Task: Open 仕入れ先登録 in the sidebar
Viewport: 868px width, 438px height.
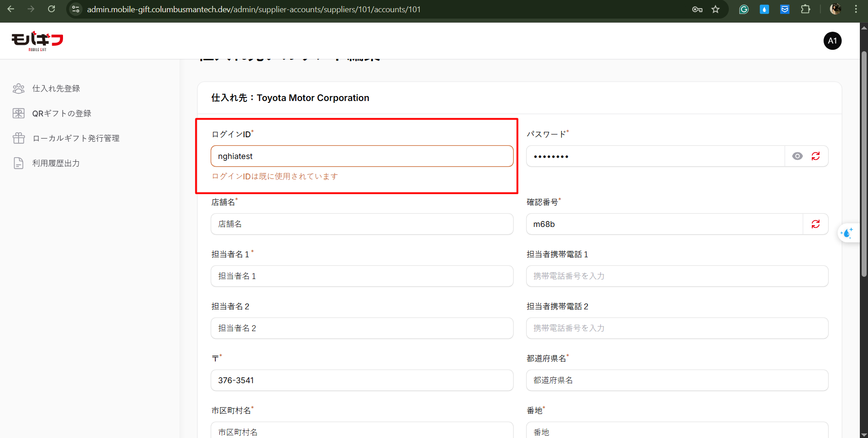Action: [56, 88]
